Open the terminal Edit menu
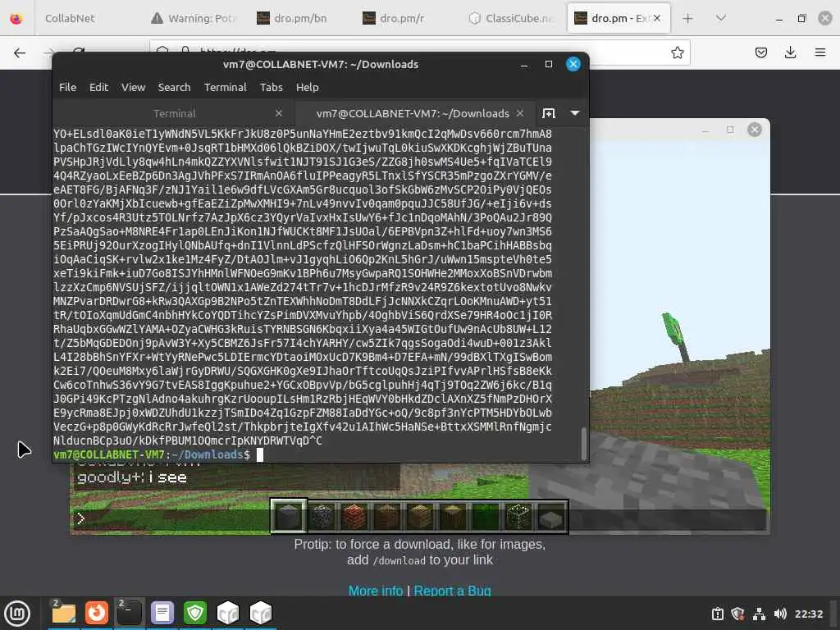This screenshot has height=630, width=840. [x=98, y=87]
